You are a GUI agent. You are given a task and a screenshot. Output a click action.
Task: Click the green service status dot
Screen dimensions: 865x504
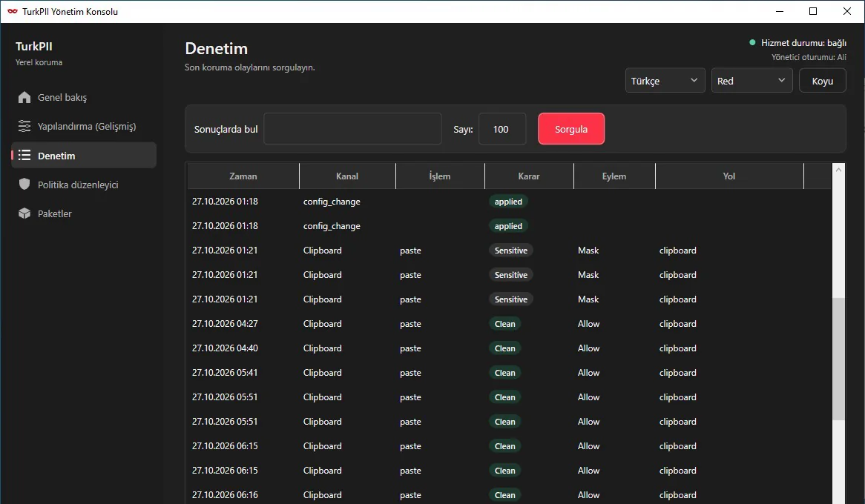752,42
